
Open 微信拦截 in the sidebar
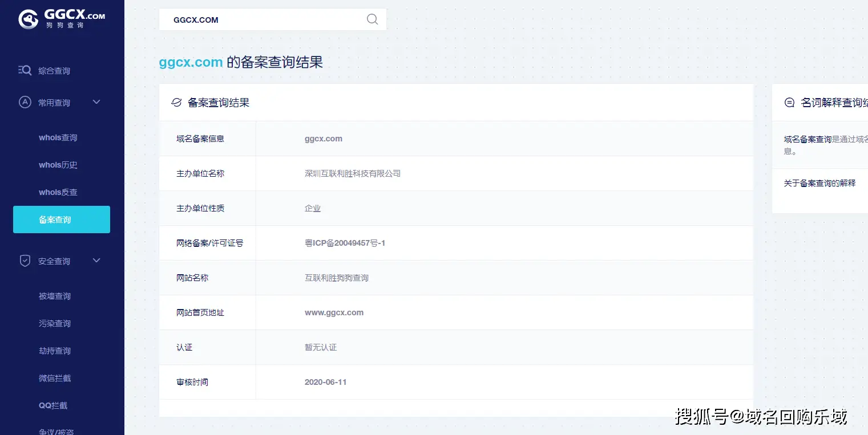(55, 378)
